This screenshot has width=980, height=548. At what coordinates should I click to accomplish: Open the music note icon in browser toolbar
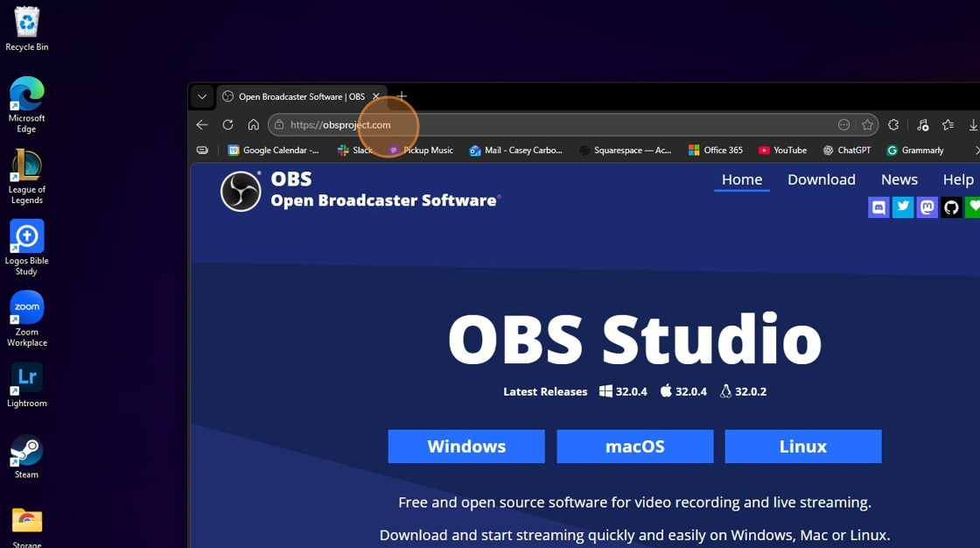(x=922, y=124)
